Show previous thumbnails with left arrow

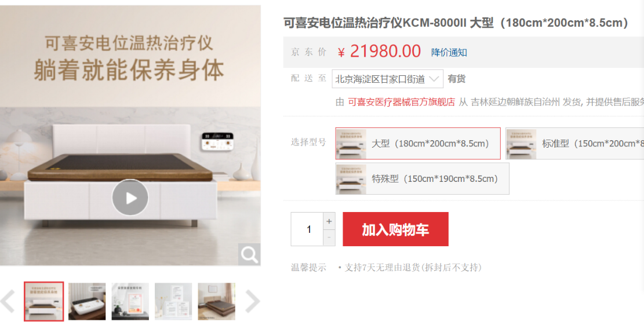[x=8, y=301]
